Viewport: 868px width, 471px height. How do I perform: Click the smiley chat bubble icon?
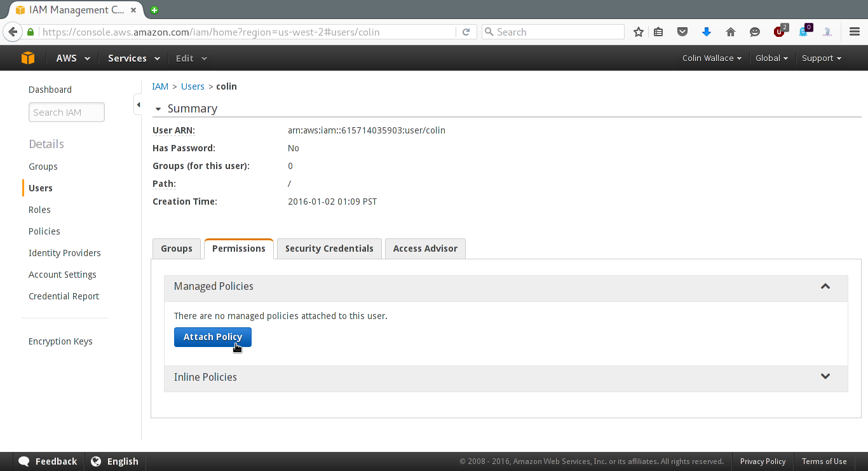click(x=754, y=32)
